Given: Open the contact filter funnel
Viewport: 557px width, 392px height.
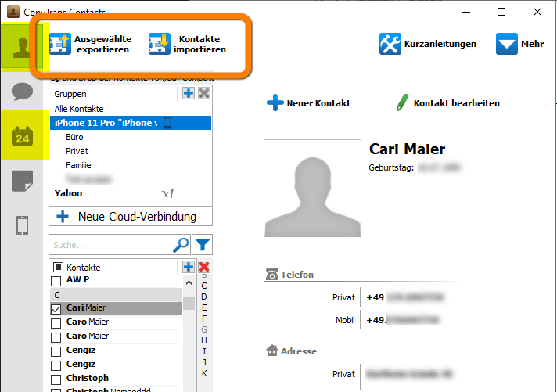Looking at the screenshot, I should [x=203, y=245].
